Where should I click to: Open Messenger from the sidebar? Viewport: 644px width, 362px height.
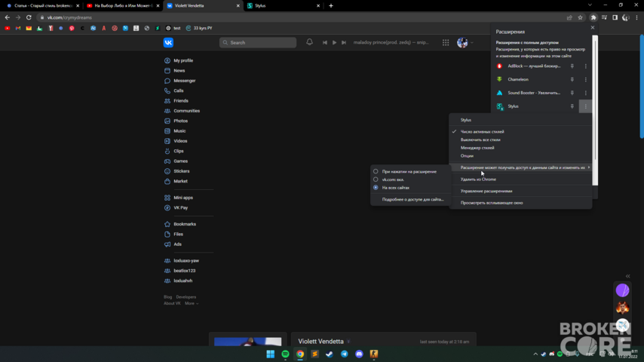(x=185, y=81)
